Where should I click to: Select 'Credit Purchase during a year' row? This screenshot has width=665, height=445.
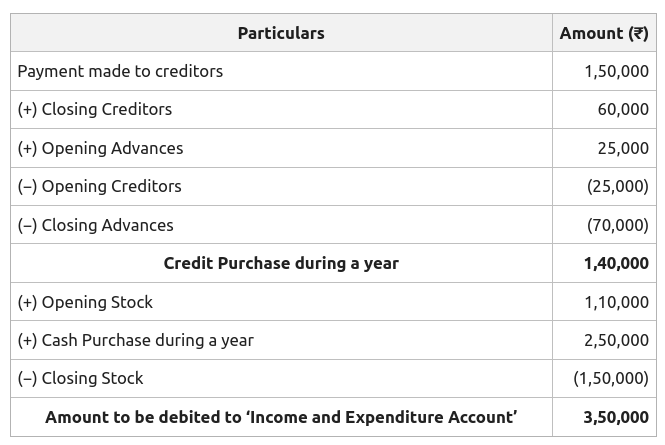[281, 263]
